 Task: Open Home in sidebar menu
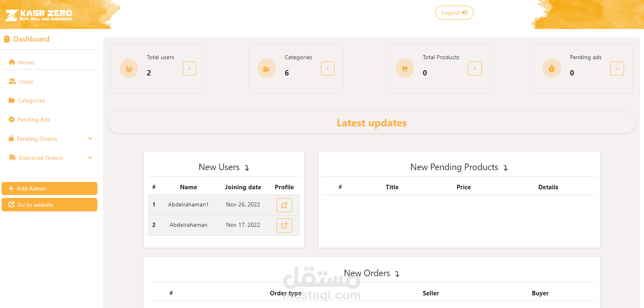pyautogui.click(x=49, y=62)
